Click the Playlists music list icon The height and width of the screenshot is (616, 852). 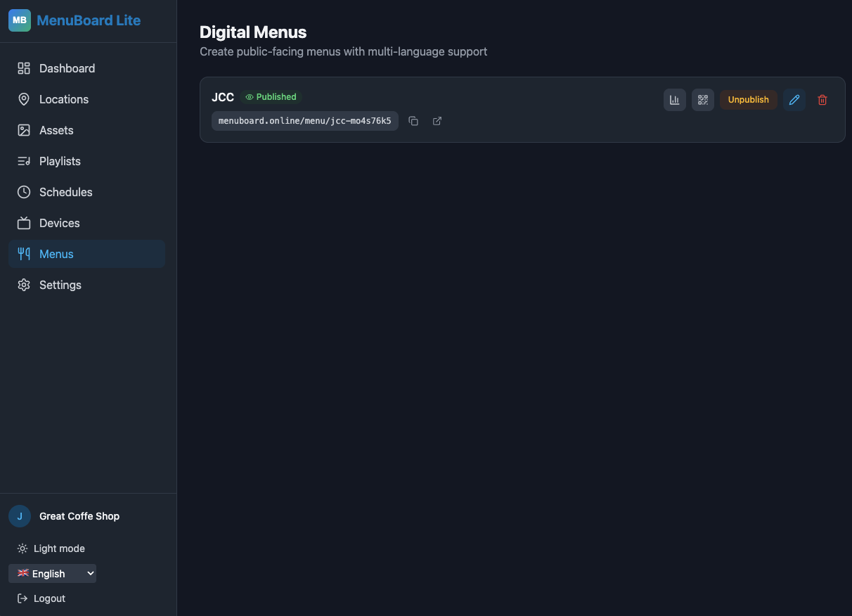24,161
